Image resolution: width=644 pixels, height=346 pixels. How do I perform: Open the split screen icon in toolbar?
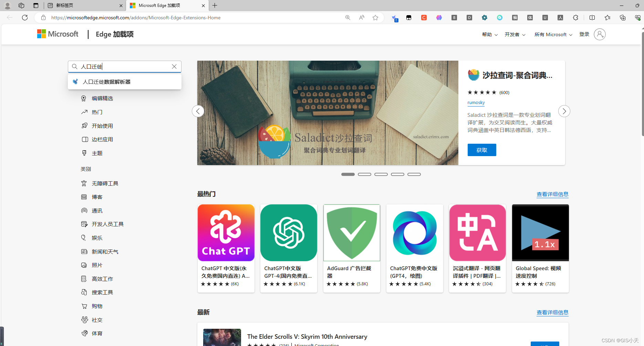point(592,18)
